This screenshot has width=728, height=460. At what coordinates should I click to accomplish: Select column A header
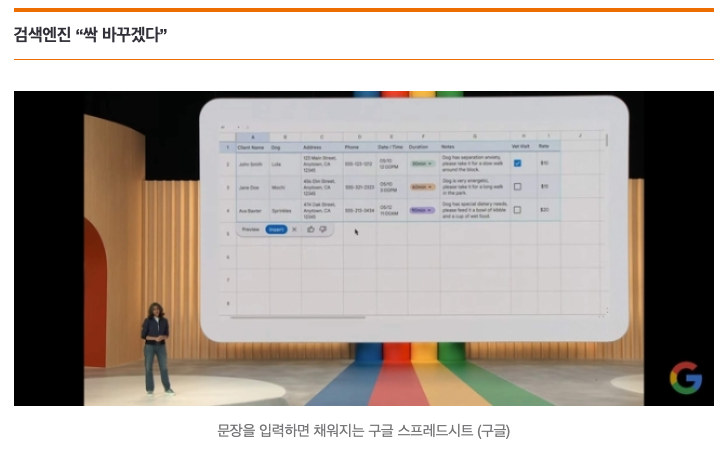(252, 136)
